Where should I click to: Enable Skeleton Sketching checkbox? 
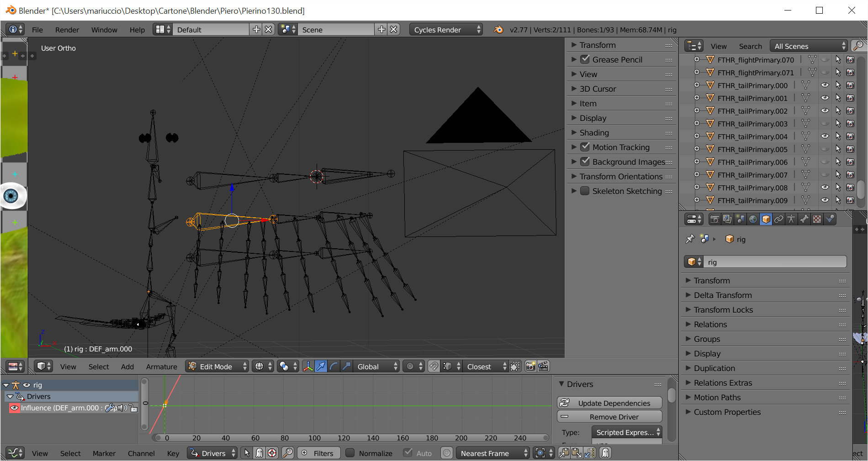585,191
